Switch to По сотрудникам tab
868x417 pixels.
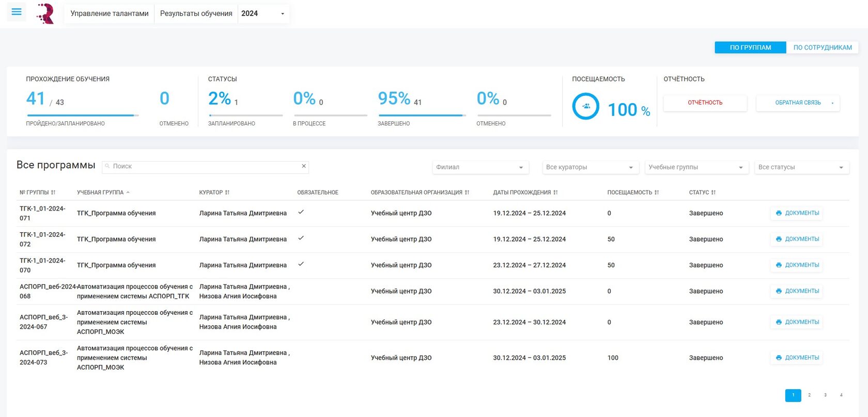(x=822, y=47)
